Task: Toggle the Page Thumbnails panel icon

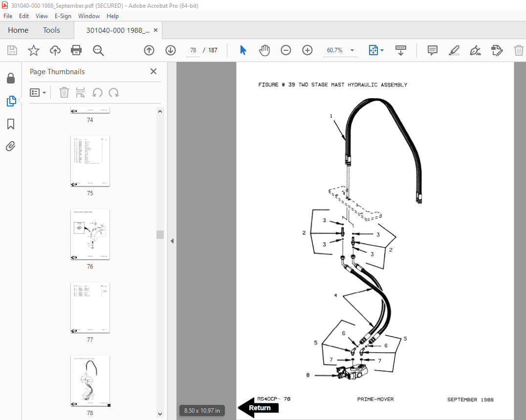Action: [11, 101]
